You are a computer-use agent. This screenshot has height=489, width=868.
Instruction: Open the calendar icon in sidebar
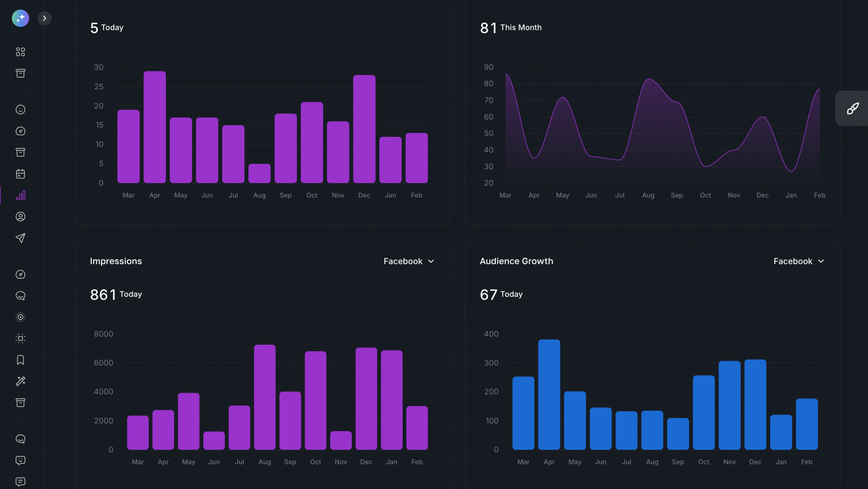tap(21, 174)
